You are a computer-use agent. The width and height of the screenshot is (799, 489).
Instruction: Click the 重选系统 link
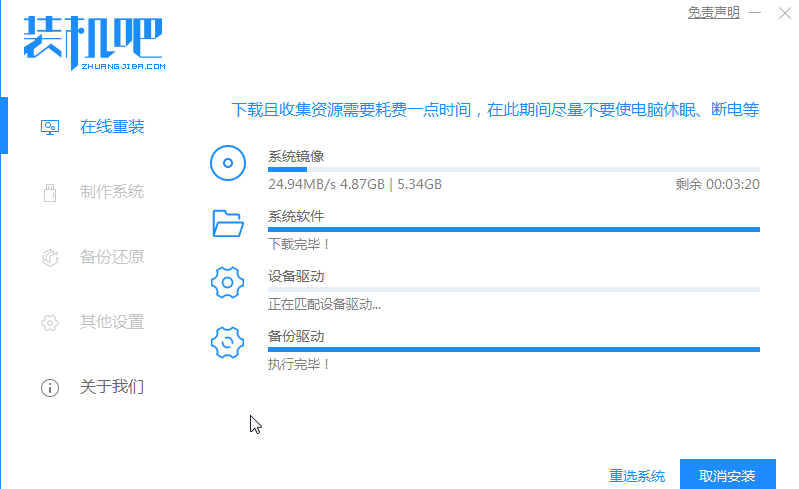637,476
